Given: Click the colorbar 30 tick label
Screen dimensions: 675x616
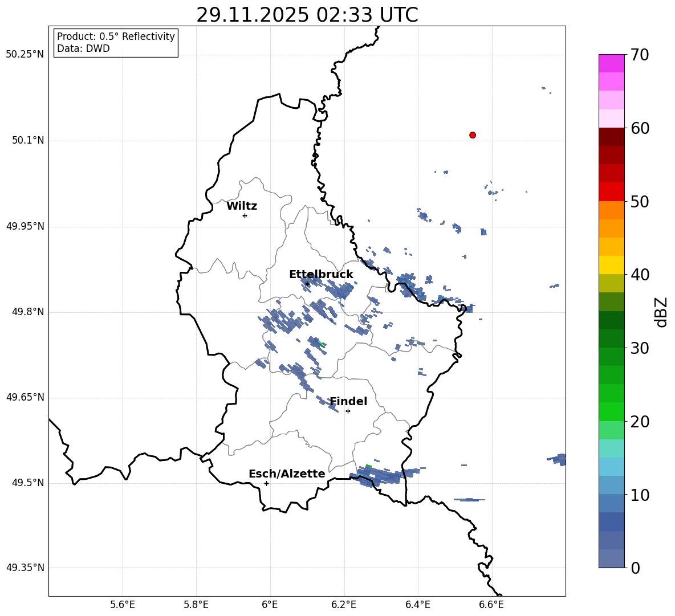Looking at the screenshot, I should (x=640, y=348).
